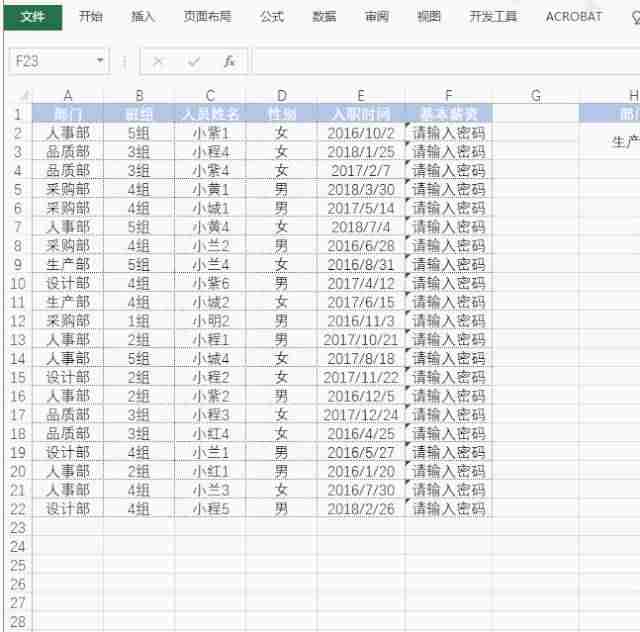The height and width of the screenshot is (632, 640).
Task: Click date cell 2017/12/24
Action: pos(361,415)
